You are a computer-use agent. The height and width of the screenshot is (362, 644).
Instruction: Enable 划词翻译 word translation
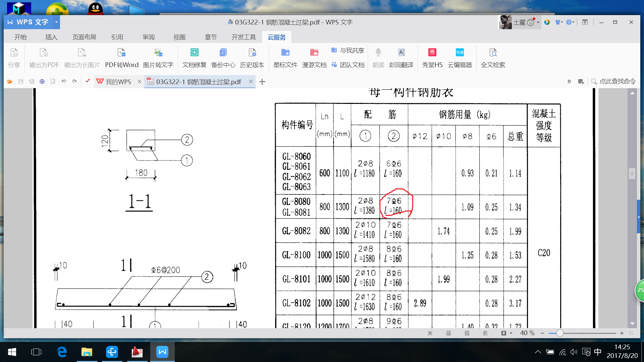(x=401, y=58)
